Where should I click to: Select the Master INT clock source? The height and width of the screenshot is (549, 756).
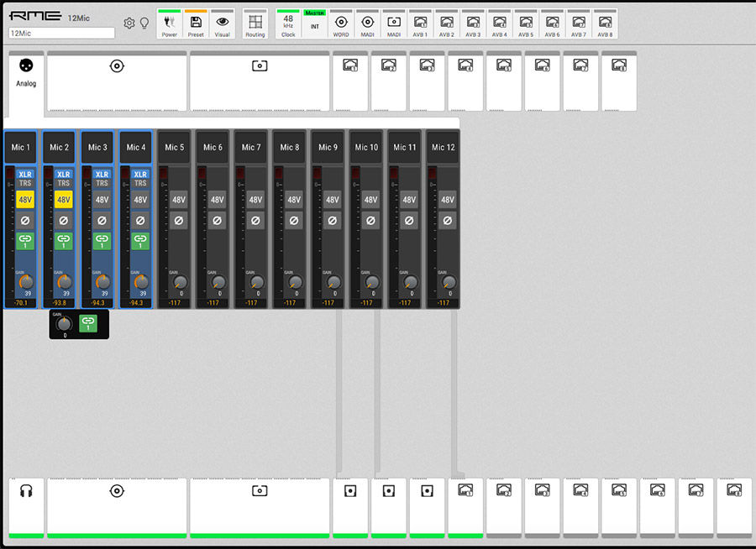[x=315, y=24]
